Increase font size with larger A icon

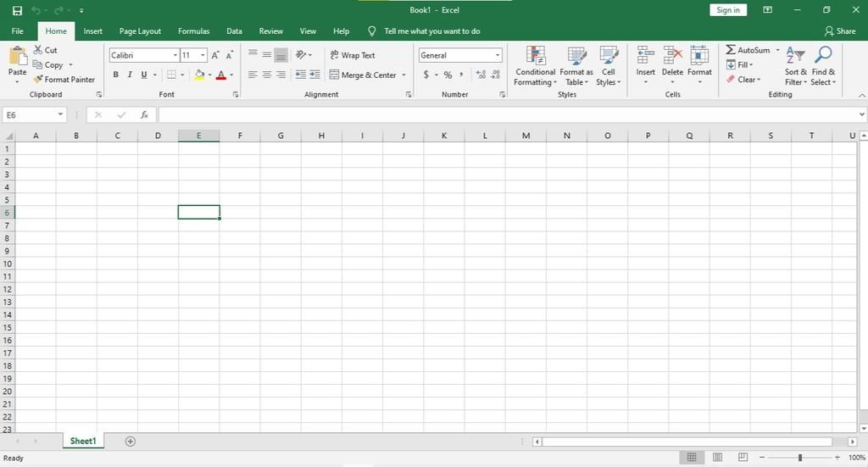[x=215, y=55]
